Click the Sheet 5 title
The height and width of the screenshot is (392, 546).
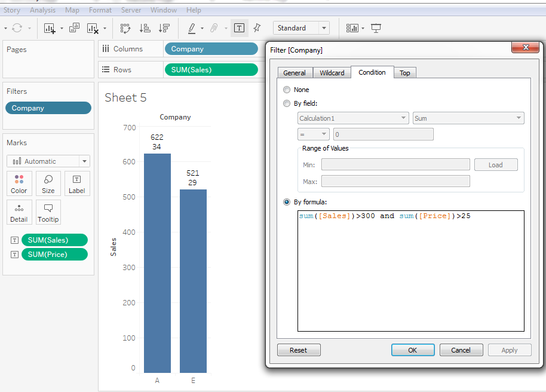coord(125,97)
